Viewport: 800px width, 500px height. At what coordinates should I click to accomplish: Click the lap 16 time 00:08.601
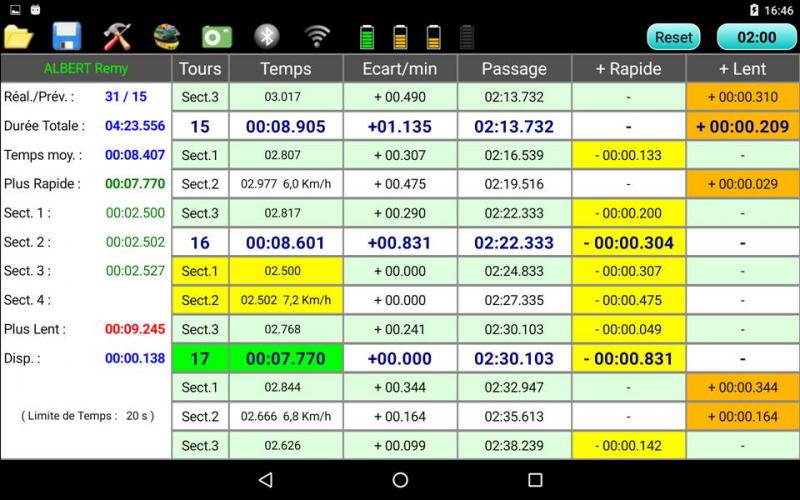pos(286,243)
